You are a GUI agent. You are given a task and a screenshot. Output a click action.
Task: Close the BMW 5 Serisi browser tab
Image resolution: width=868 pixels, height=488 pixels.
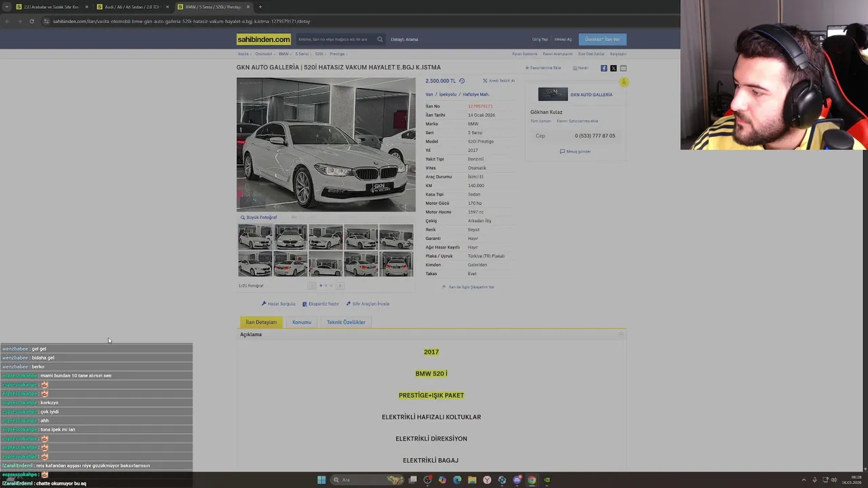pyautogui.click(x=248, y=7)
